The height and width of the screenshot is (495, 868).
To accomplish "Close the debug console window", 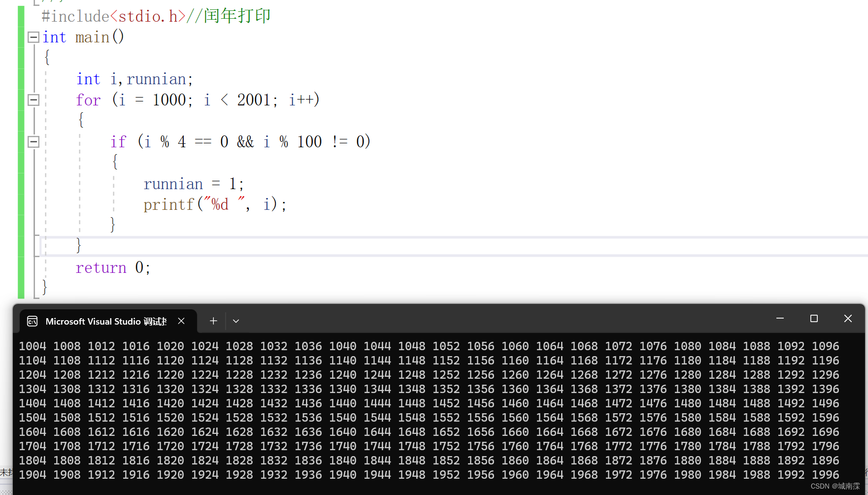I will [x=848, y=319].
